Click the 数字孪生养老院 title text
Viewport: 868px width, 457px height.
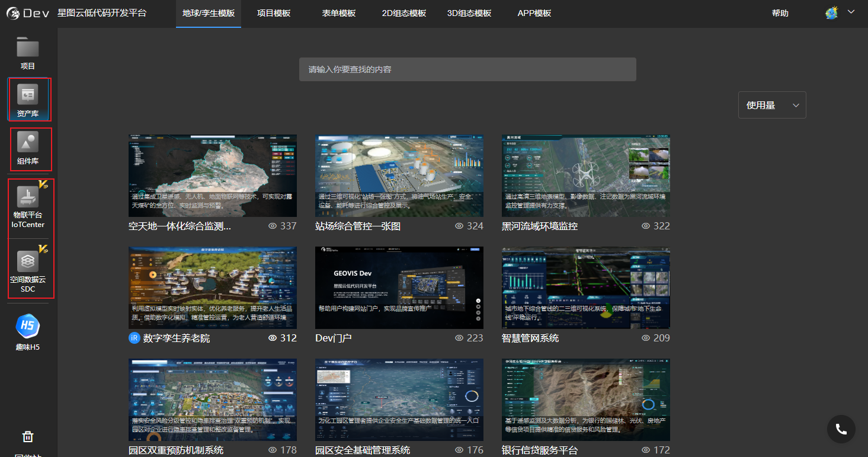click(177, 338)
